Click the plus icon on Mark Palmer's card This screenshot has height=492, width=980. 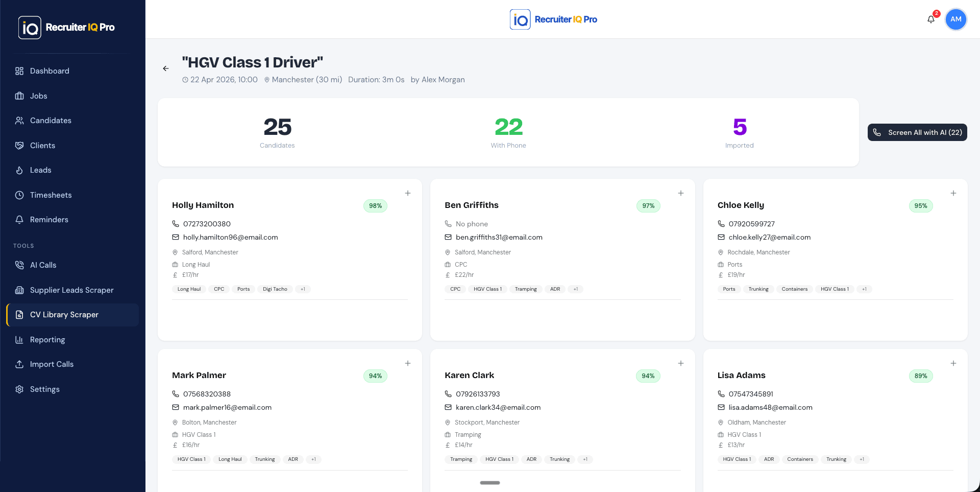tap(408, 363)
